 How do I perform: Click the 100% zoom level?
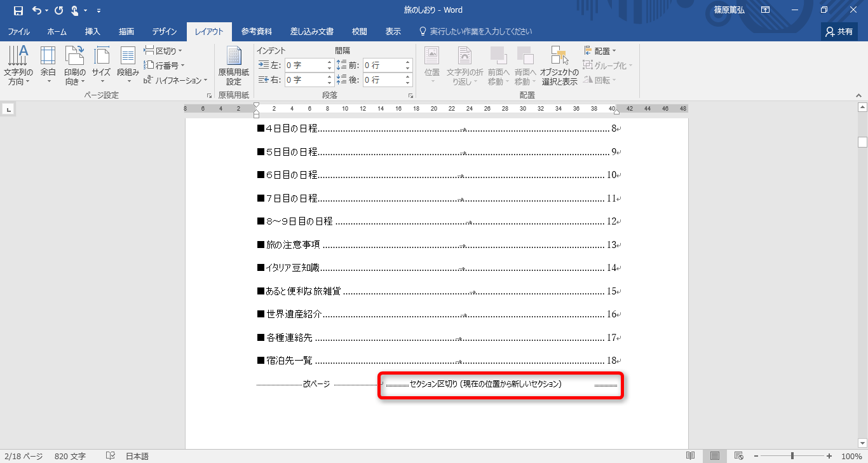[851, 456]
